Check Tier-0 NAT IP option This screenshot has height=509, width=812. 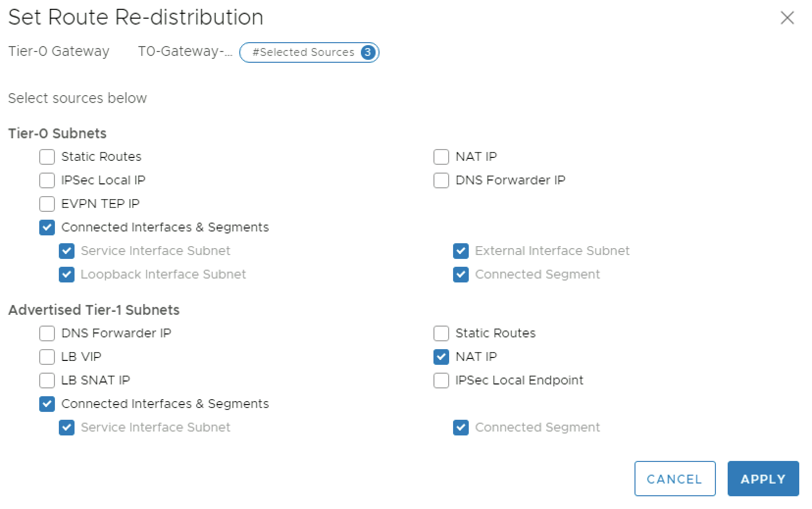point(441,157)
